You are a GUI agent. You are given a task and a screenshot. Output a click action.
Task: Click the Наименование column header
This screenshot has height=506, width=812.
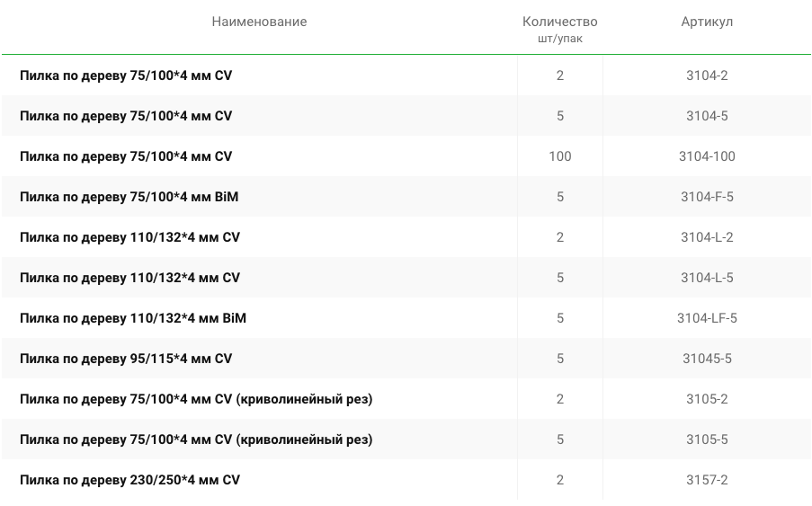pos(259,22)
